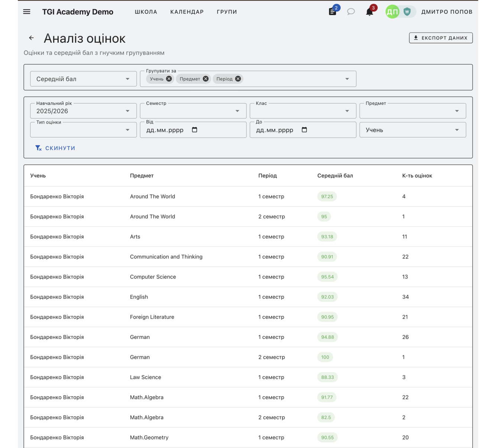Open the Тип оцінки filter dropdown
The width and height of the screenshot is (496, 448).
pyautogui.click(x=83, y=130)
